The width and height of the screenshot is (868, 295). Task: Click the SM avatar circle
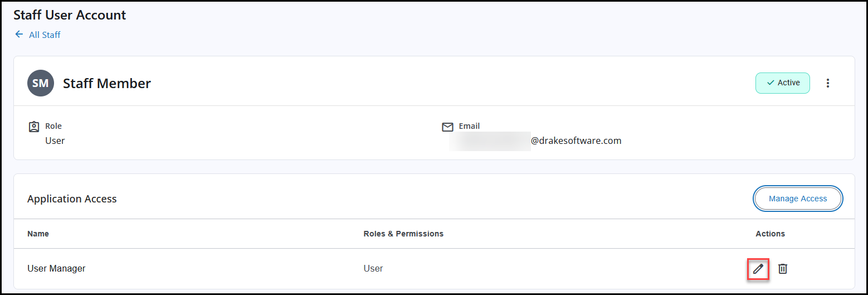[41, 83]
